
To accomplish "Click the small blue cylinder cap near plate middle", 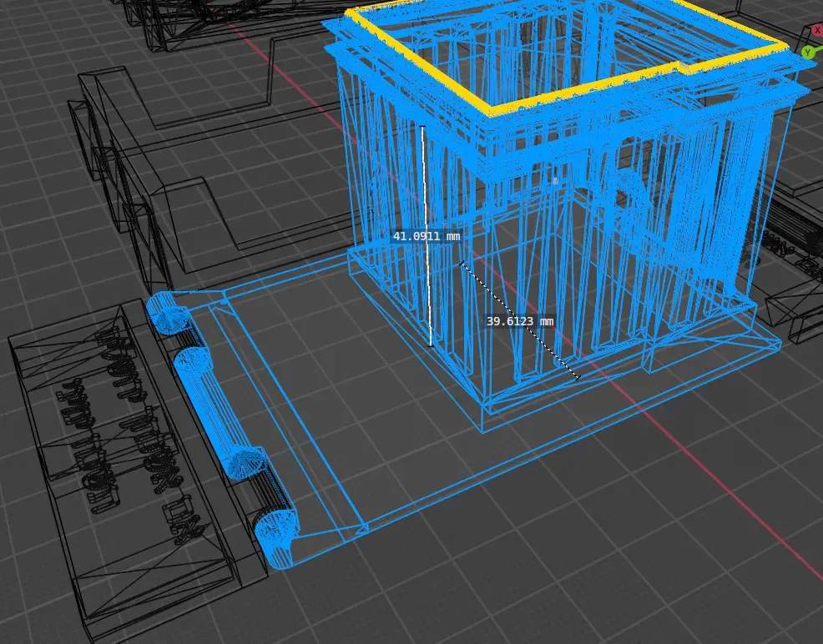I will coord(243,461).
